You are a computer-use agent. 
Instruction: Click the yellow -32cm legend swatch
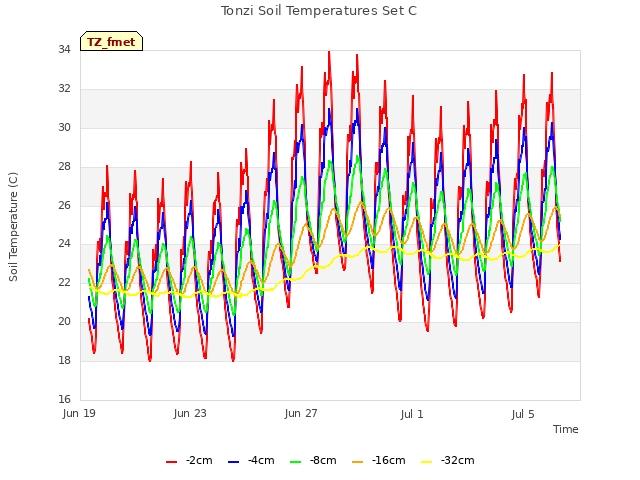pyautogui.click(x=427, y=462)
